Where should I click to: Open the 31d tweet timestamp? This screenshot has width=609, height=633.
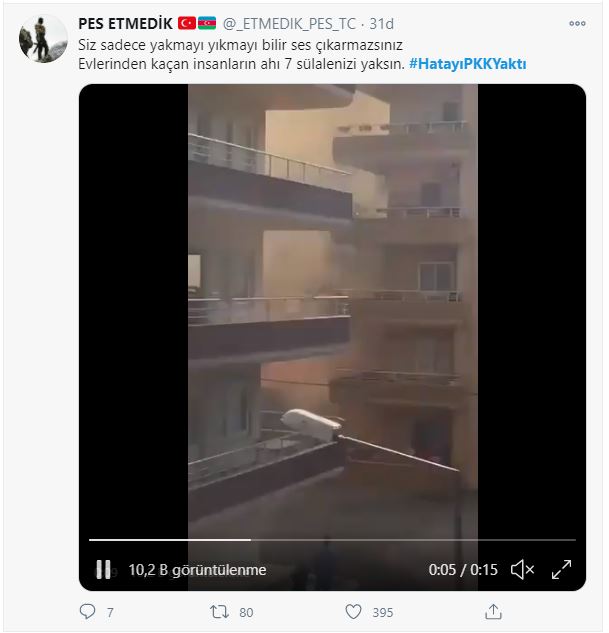pos(381,24)
